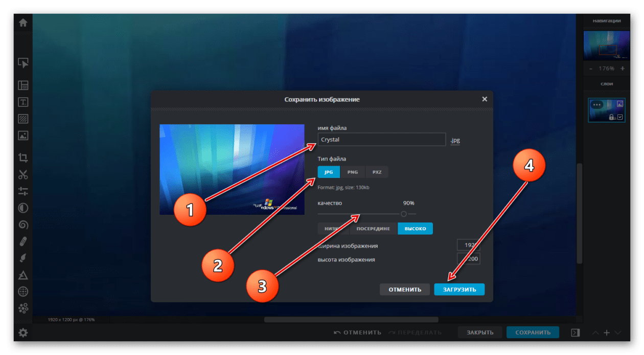Screen dimensions: 644x355
Task: Select the scissors cutout tool
Action: 23,174
